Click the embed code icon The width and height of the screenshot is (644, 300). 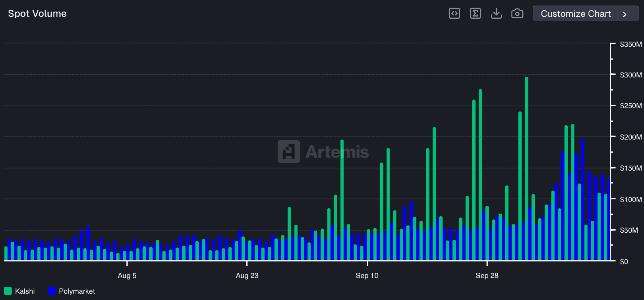(x=454, y=13)
